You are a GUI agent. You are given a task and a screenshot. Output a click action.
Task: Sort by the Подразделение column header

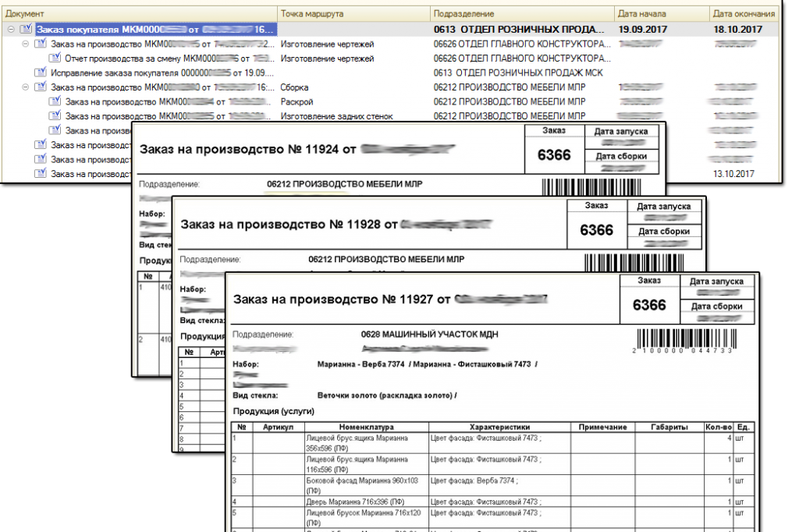point(522,14)
